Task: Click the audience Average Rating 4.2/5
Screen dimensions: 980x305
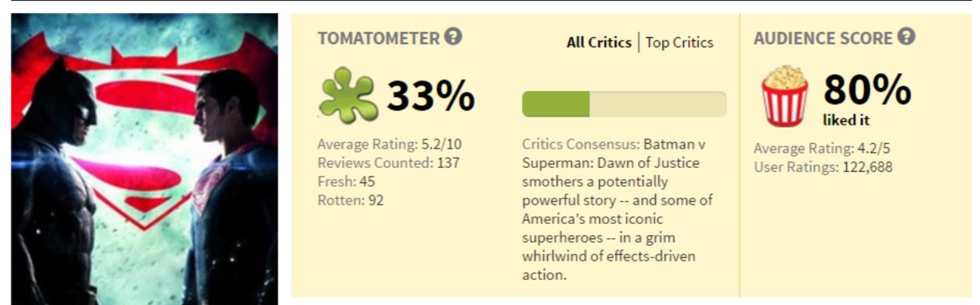Action: pyautogui.click(x=821, y=148)
